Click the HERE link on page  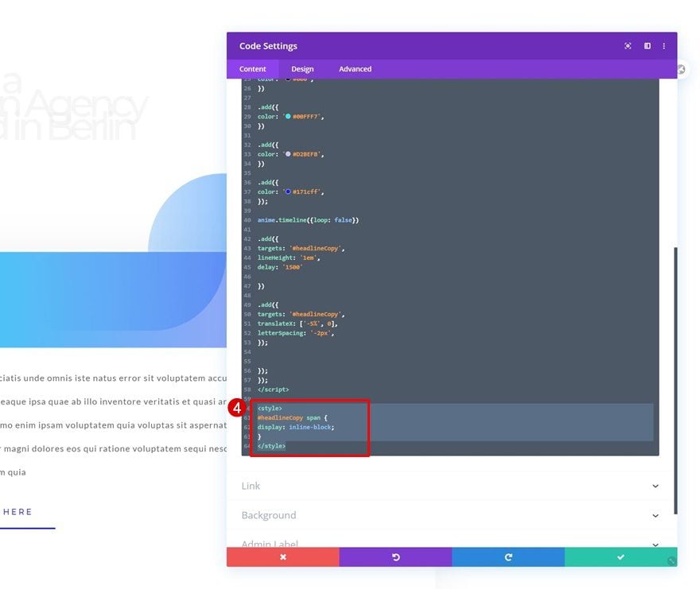click(x=17, y=512)
